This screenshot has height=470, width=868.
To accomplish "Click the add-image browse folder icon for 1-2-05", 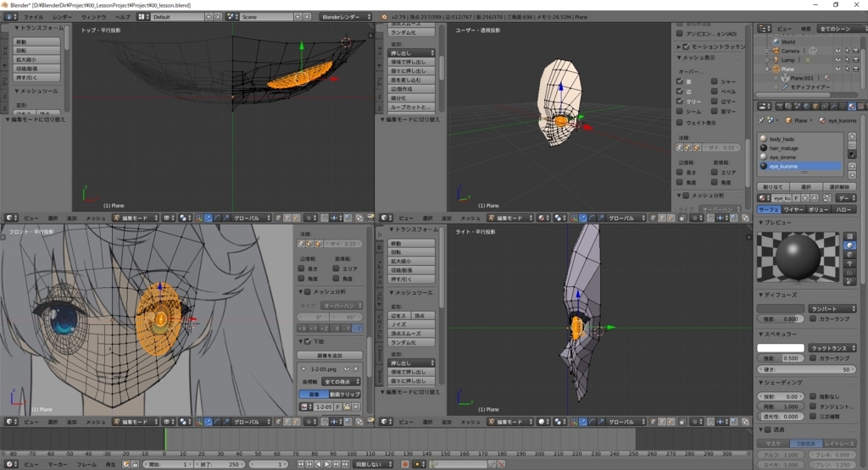I will (347, 407).
